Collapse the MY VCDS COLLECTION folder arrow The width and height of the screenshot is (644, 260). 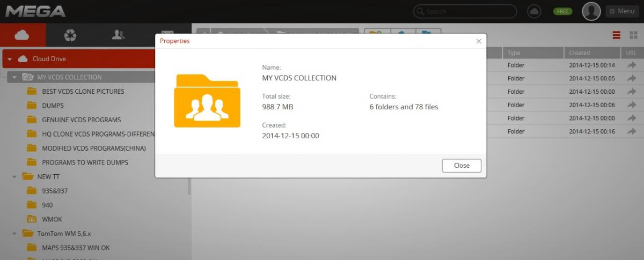tap(14, 77)
